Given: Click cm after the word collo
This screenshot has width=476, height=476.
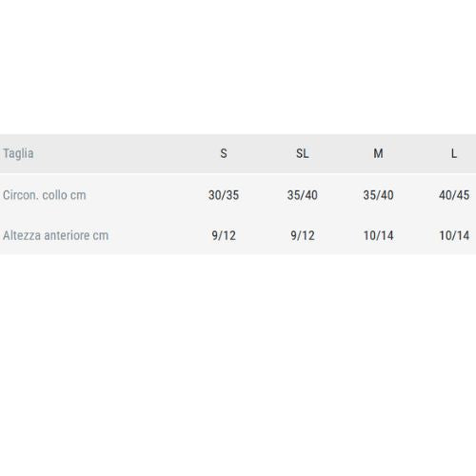Looking at the screenshot, I should (78, 195).
